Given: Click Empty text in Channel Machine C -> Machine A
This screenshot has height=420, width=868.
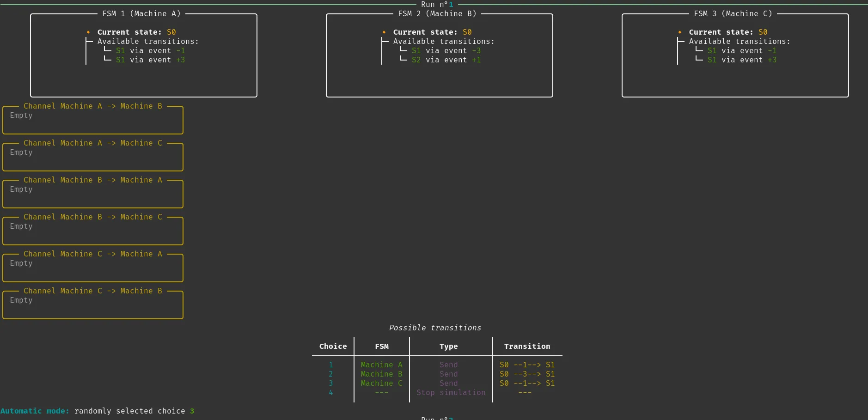Looking at the screenshot, I should pyautogui.click(x=21, y=263).
